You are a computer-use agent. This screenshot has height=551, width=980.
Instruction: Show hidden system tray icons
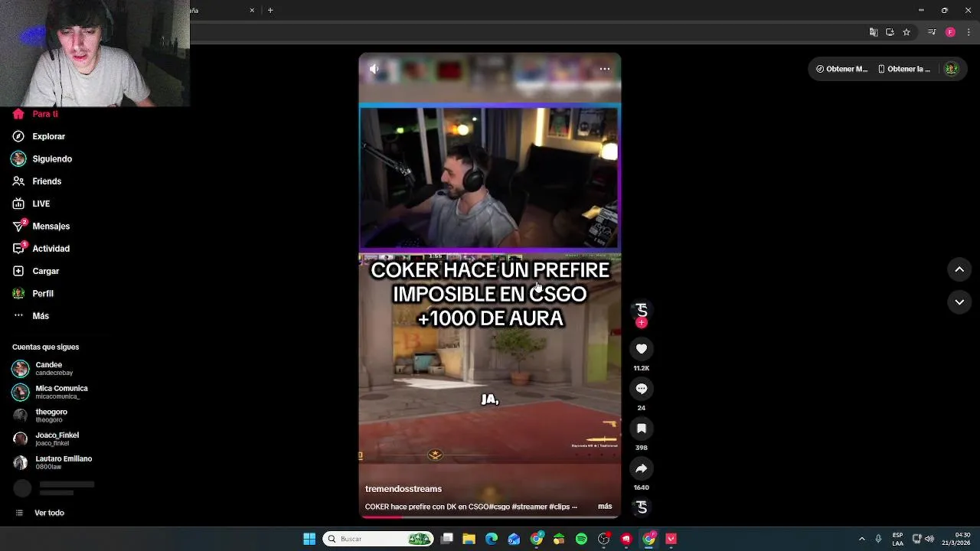[861, 539]
